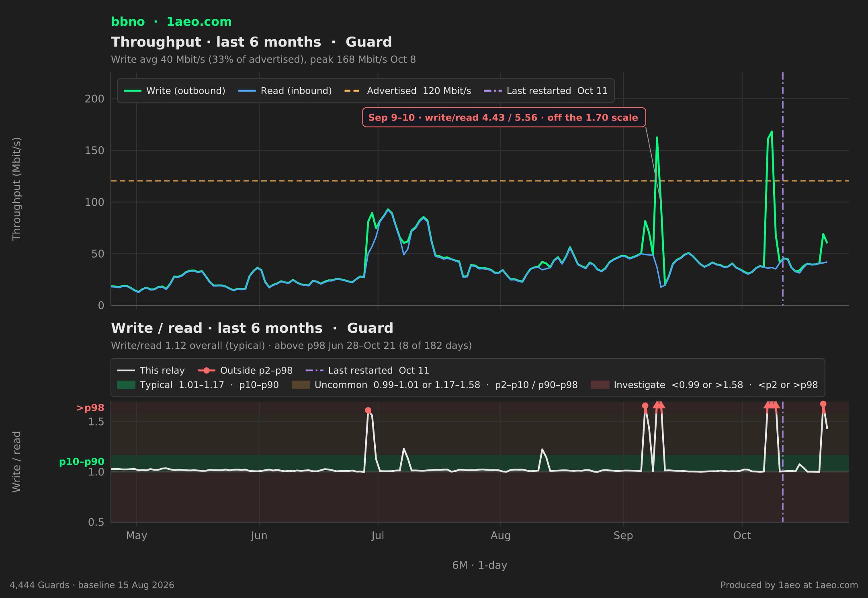Click the late-June red outlier dot
Viewport: 868px width, 598px height.
368,410
